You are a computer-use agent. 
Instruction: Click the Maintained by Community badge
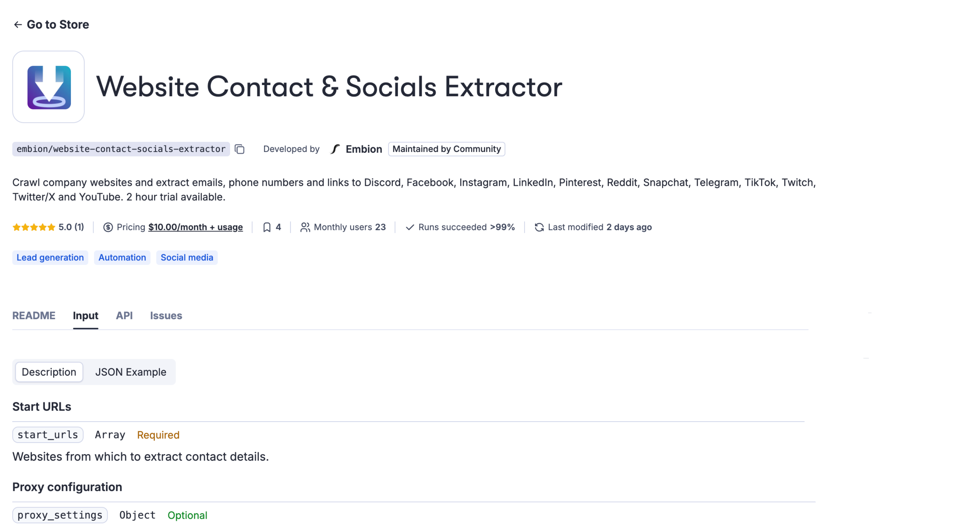coord(447,149)
